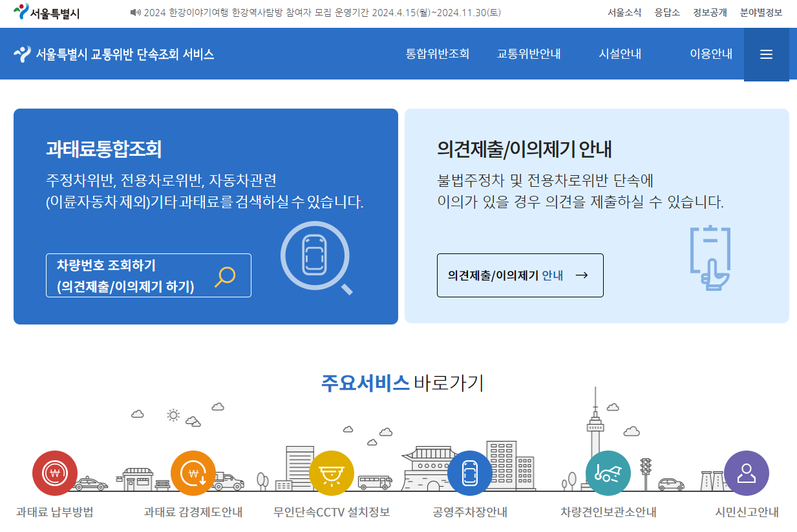
Task: Click the arrow in 의견제출/이의제기 안내 button
Action: (x=582, y=275)
